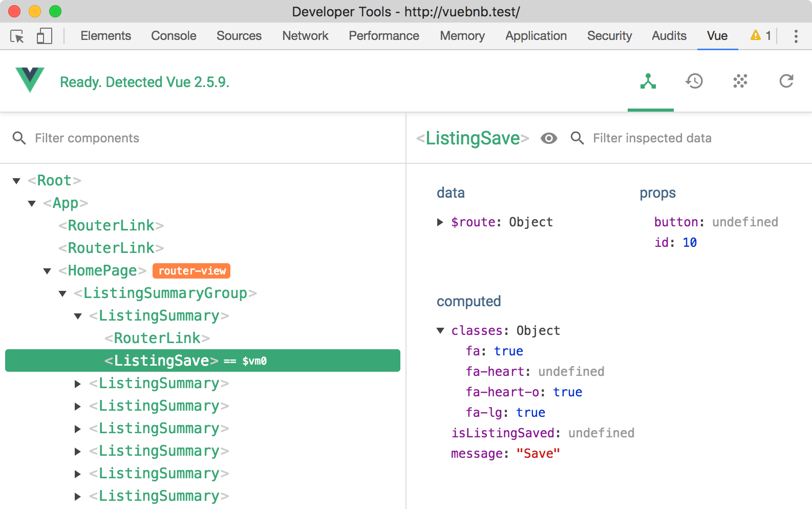812x509 pixels.
Task: Open the Application tab
Action: coord(536,36)
